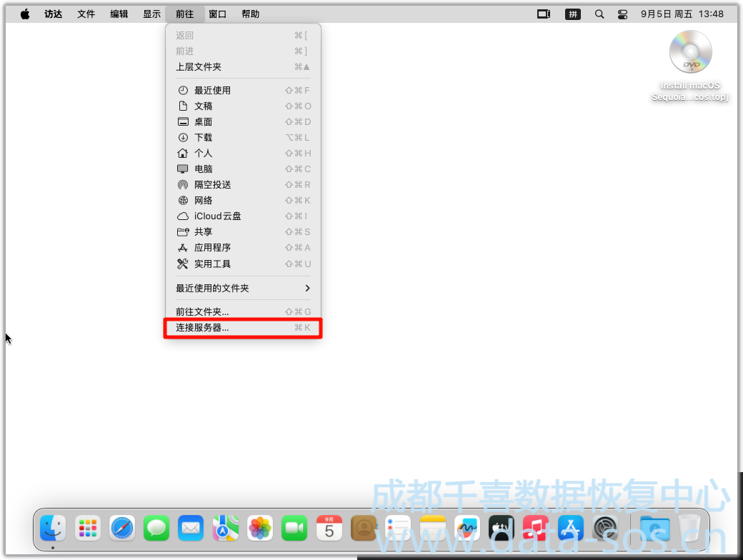Open the Music app icon
This screenshot has height=560, width=743.
pyautogui.click(x=536, y=529)
